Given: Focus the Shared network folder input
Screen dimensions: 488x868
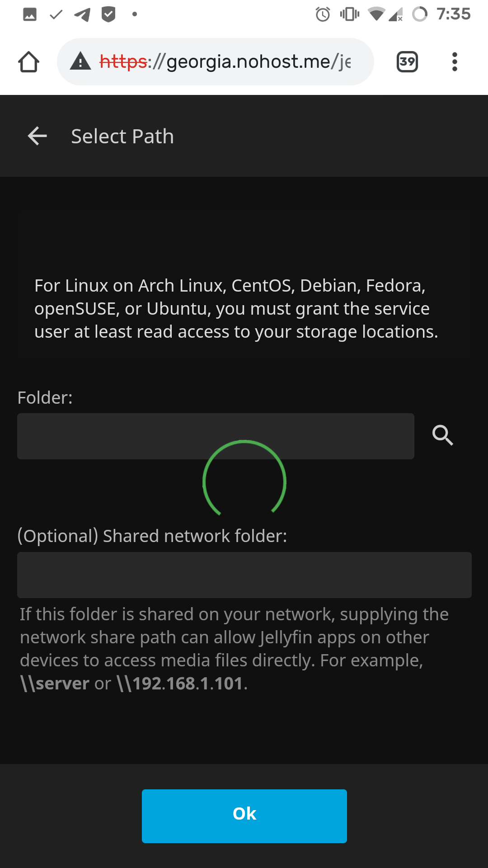Looking at the screenshot, I should click(244, 575).
